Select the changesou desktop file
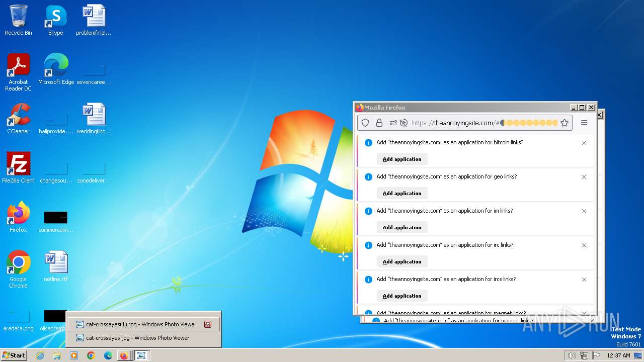This screenshot has width=644, height=362. [56, 171]
